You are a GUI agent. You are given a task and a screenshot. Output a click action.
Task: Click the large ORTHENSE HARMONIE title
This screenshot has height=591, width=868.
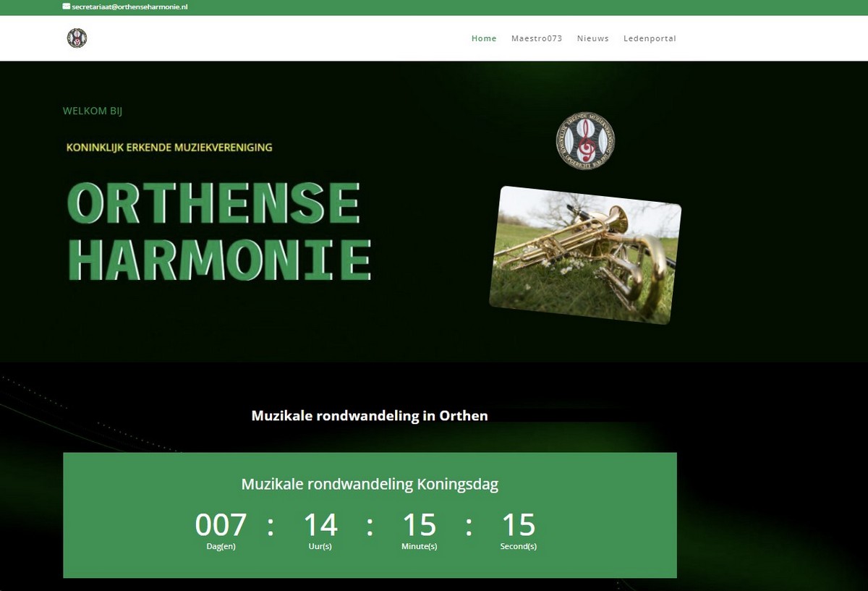pyautogui.click(x=219, y=231)
